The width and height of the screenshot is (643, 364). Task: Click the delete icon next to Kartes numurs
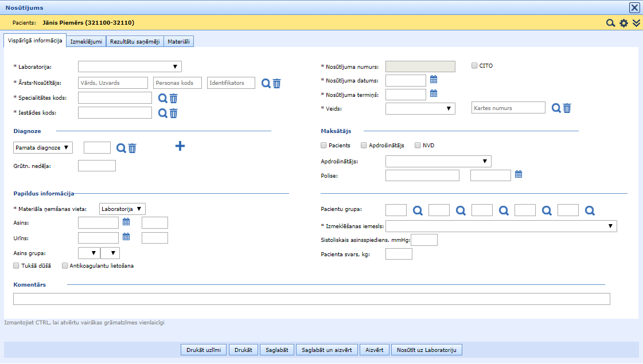coord(567,108)
